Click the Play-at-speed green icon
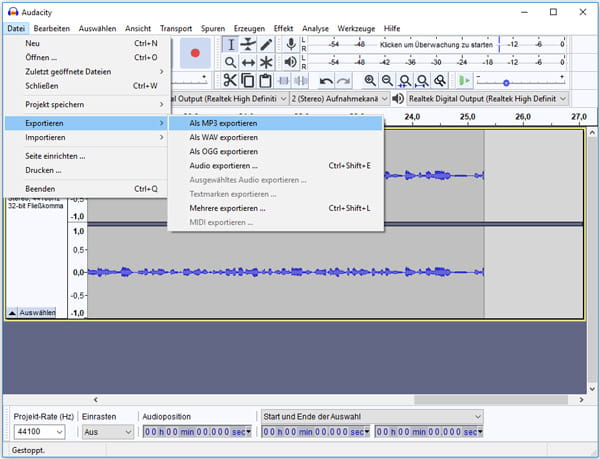The height and width of the screenshot is (459, 600). point(464,81)
